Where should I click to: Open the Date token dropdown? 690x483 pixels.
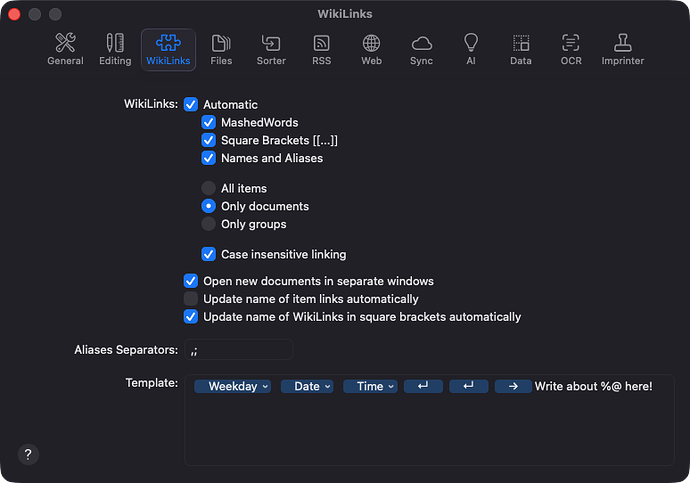[307, 386]
